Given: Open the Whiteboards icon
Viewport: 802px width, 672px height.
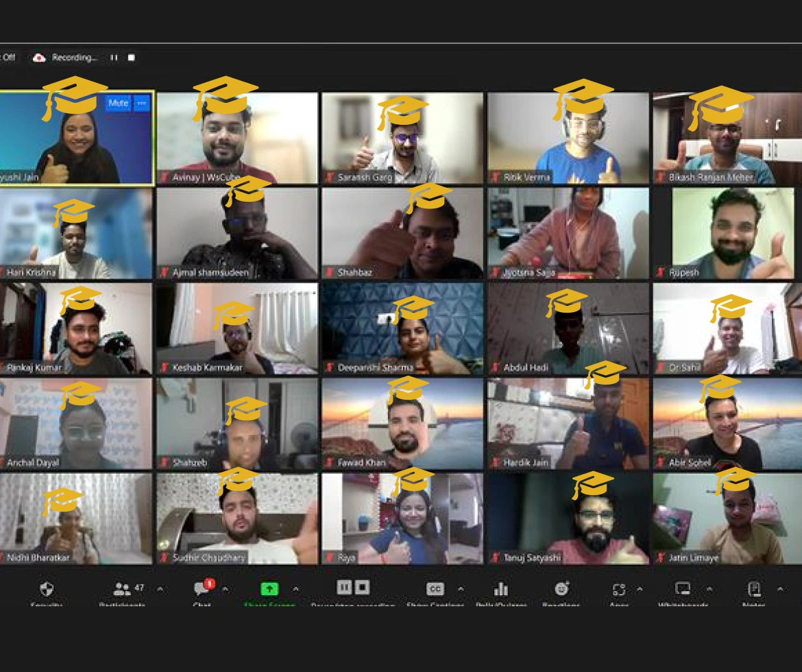Looking at the screenshot, I should [683, 589].
